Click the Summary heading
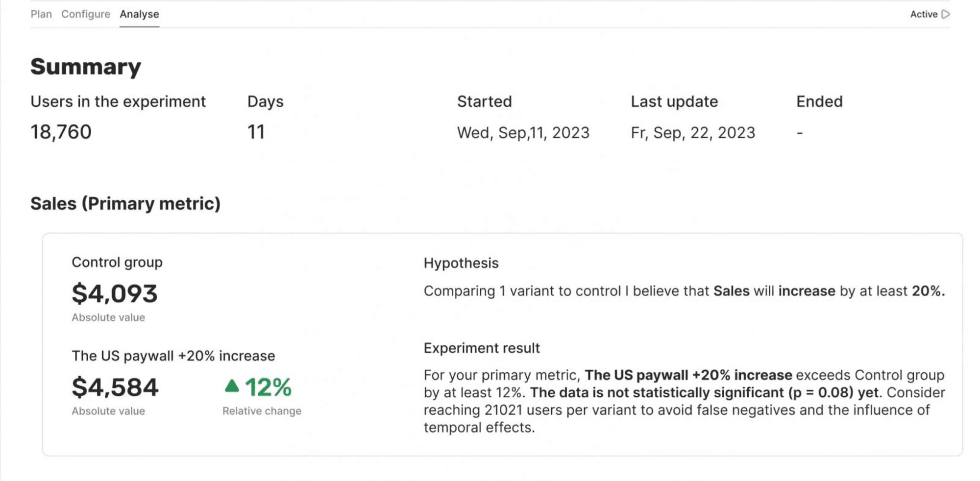The height and width of the screenshot is (481, 980). point(85,67)
